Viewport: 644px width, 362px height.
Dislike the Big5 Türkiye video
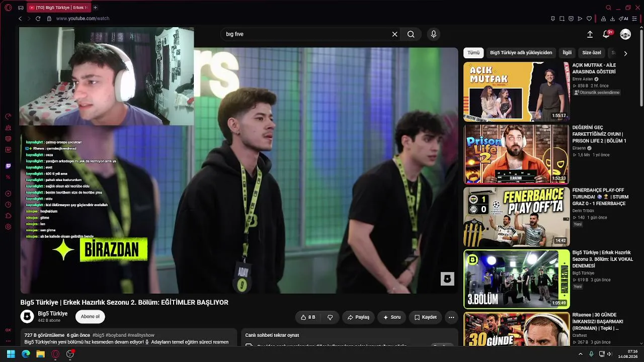(x=330, y=317)
